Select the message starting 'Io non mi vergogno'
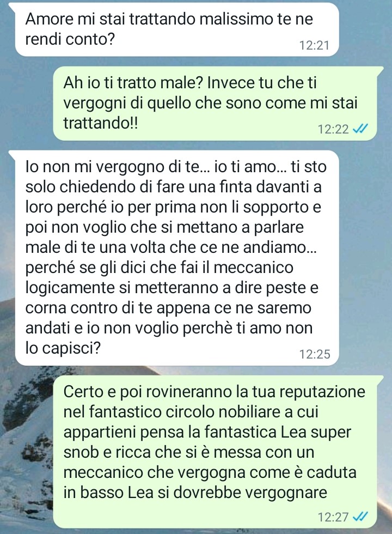The height and width of the screenshot is (534, 392). click(x=177, y=258)
